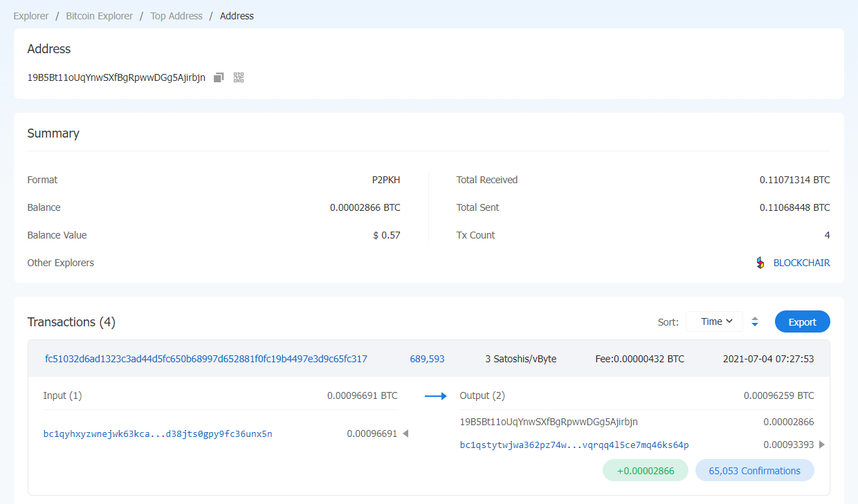Screen dimensions: 858x504
Task: Click the Blockchair logo icon
Action: (760, 263)
